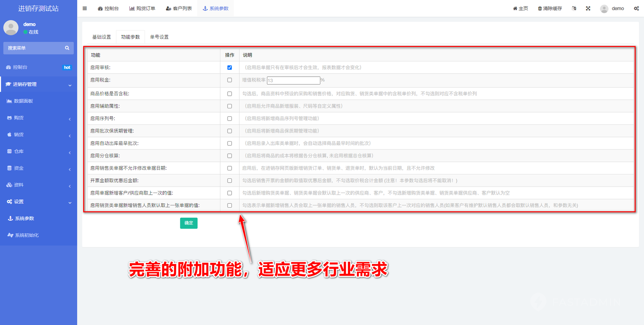This screenshot has height=325, width=644.
Task: Click the demo user avatar in top bar
Action: 604,9
